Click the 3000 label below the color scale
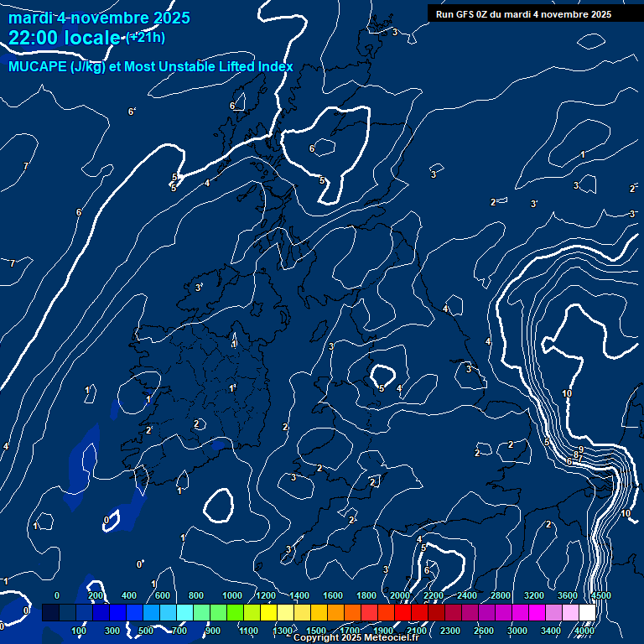644x644 pixels. coord(517,631)
